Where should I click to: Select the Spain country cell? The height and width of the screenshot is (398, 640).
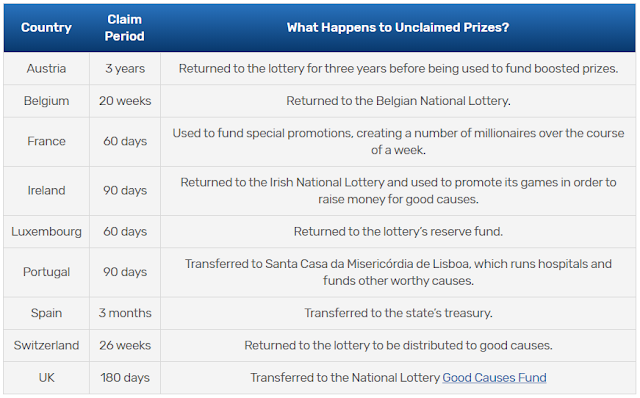pos(47,313)
